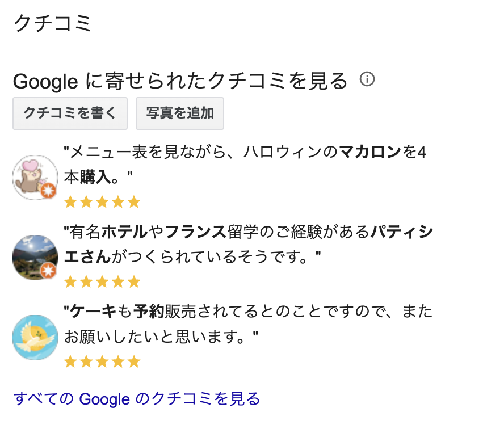Click the bolded マカロン keyword in the first review
504x429 pixels.
coord(369,153)
